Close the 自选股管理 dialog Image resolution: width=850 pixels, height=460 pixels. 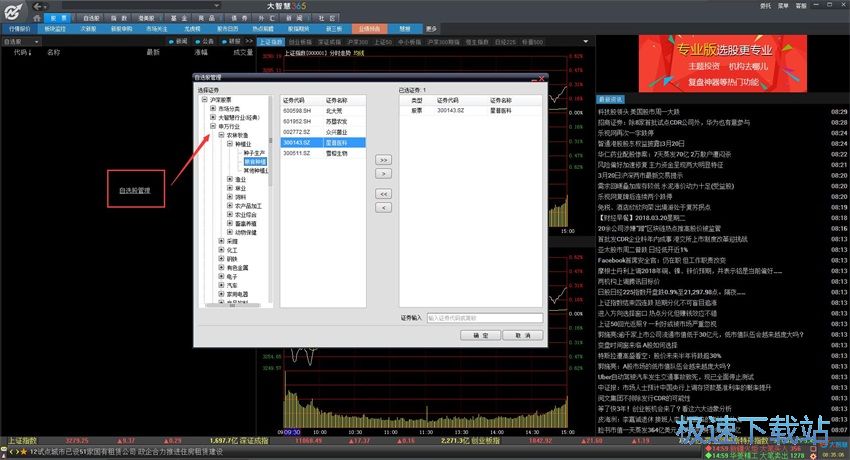click(541, 78)
